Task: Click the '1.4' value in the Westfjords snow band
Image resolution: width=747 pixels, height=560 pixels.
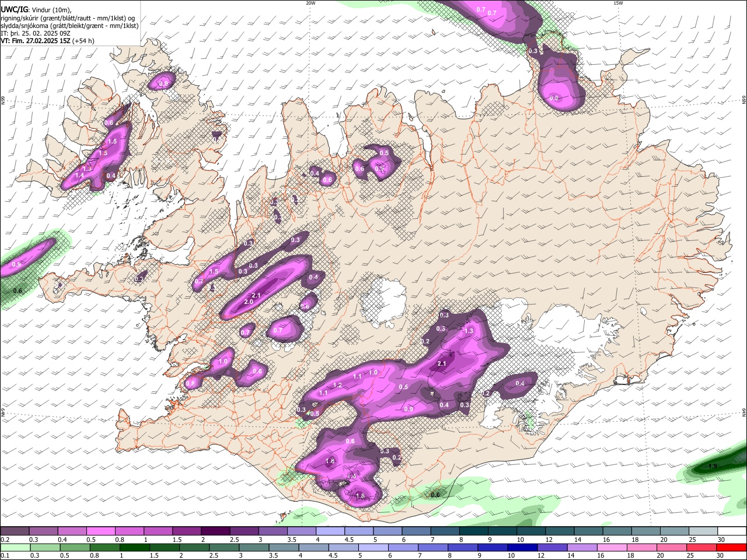Action: [80, 176]
